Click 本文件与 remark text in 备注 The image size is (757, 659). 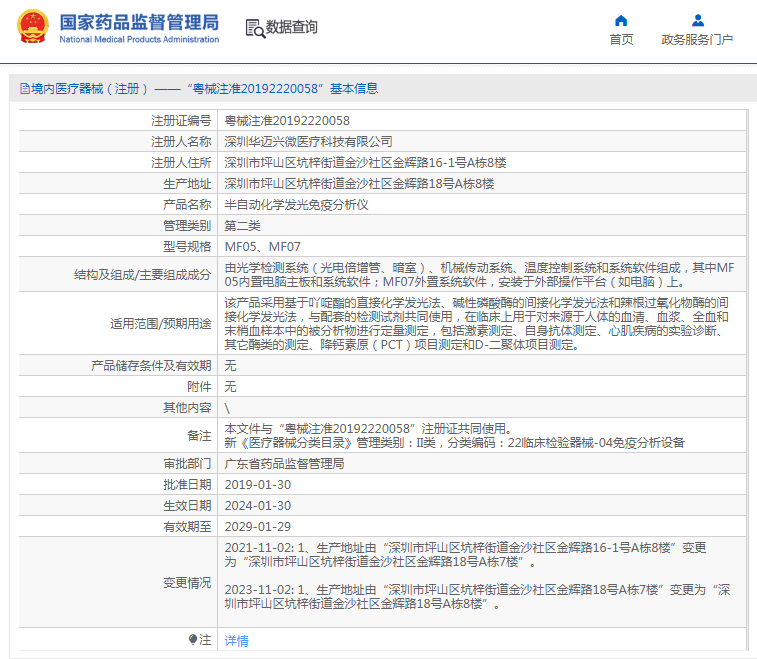coord(368,429)
